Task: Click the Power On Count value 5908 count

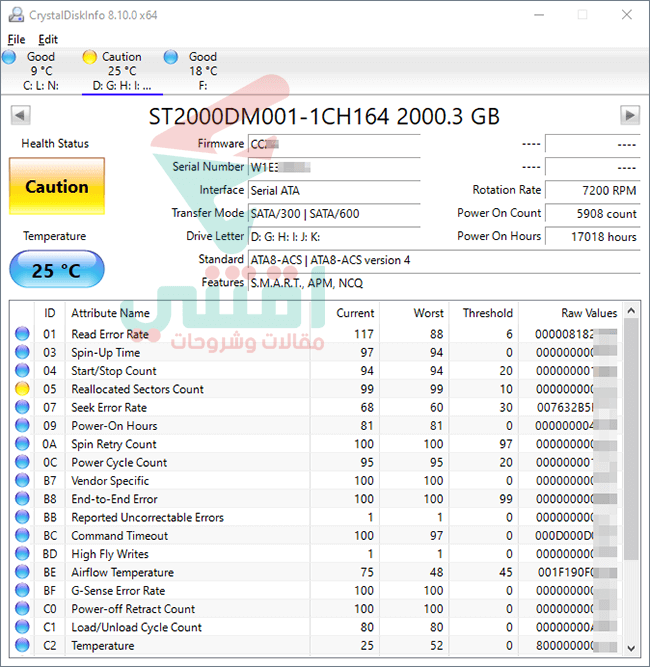Action: tap(593, 214)
